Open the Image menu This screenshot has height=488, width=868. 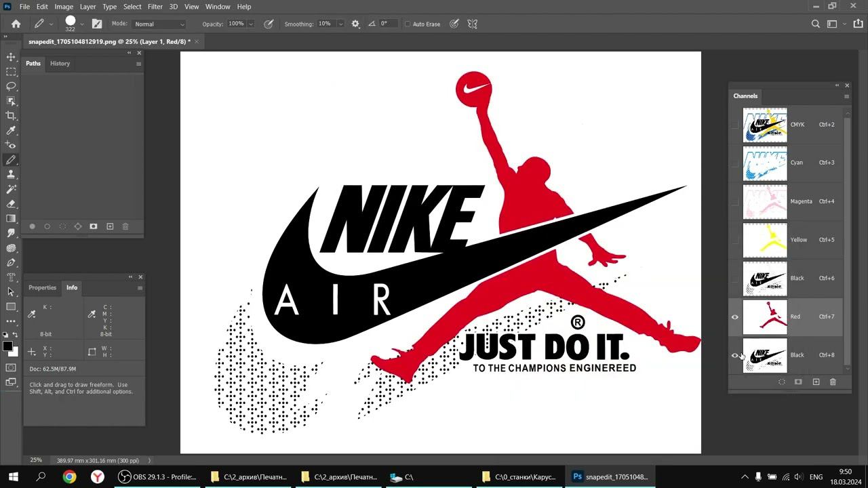[64, 6]
